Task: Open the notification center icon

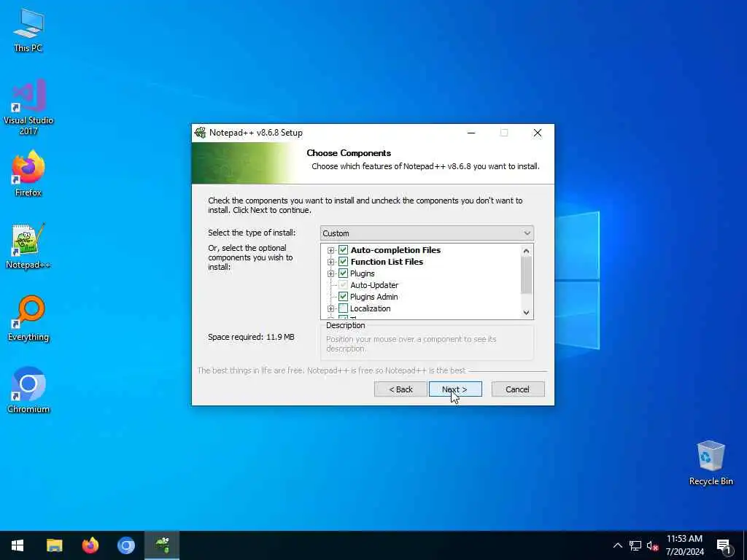Action: 724,545
